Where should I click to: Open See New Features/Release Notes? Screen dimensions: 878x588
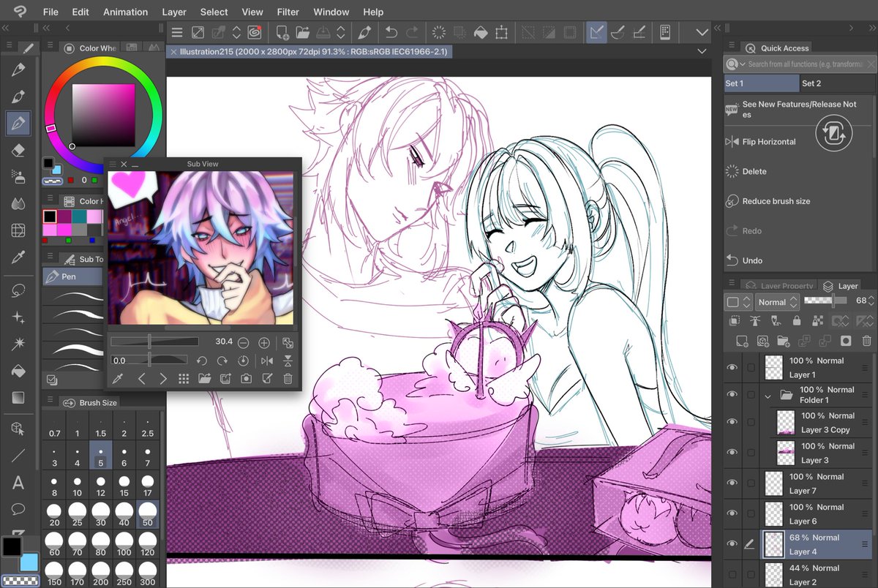click(798, 109)
